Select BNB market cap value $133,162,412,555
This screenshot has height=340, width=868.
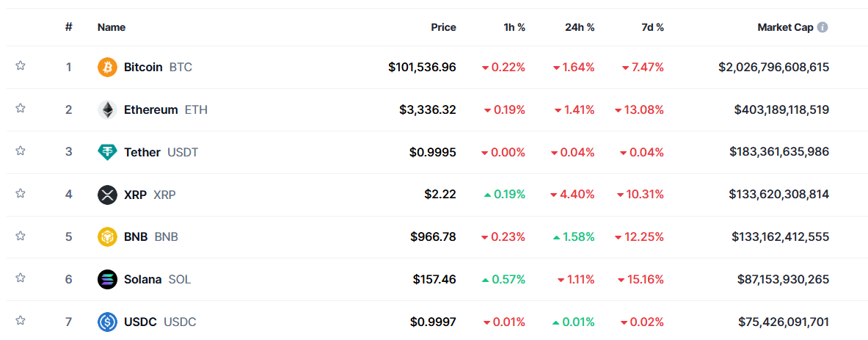pos(780,237)
